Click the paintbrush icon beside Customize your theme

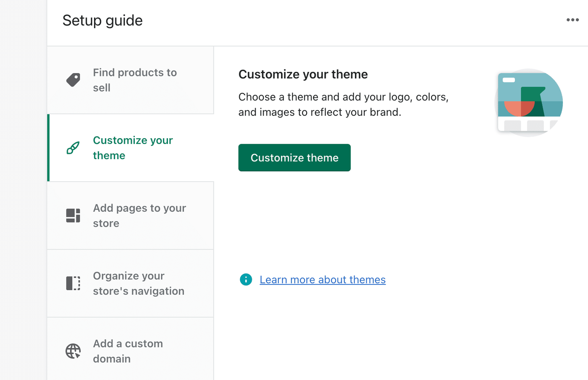coord(73,148)
